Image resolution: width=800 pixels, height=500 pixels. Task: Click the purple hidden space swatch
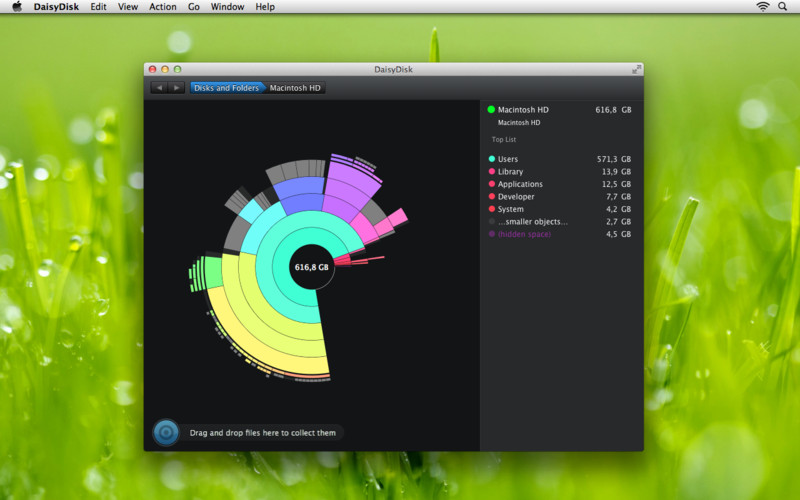click(x=491, y=234)
